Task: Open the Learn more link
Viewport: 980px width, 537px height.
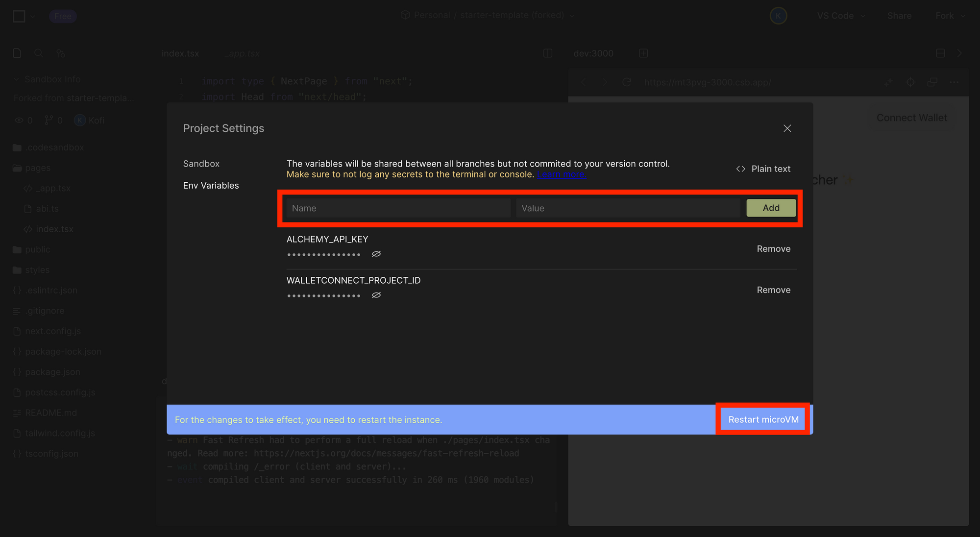Action: (561, 174)
